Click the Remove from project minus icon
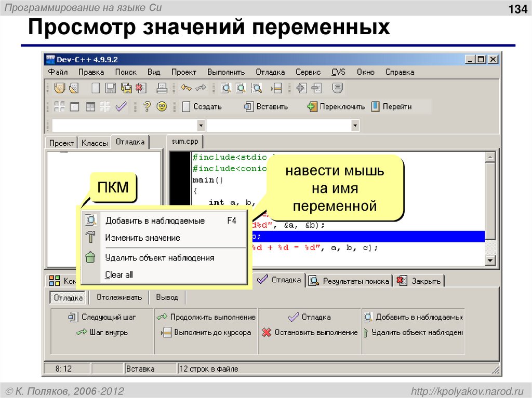This screenshot has height=398, width=532. point(316,89)
